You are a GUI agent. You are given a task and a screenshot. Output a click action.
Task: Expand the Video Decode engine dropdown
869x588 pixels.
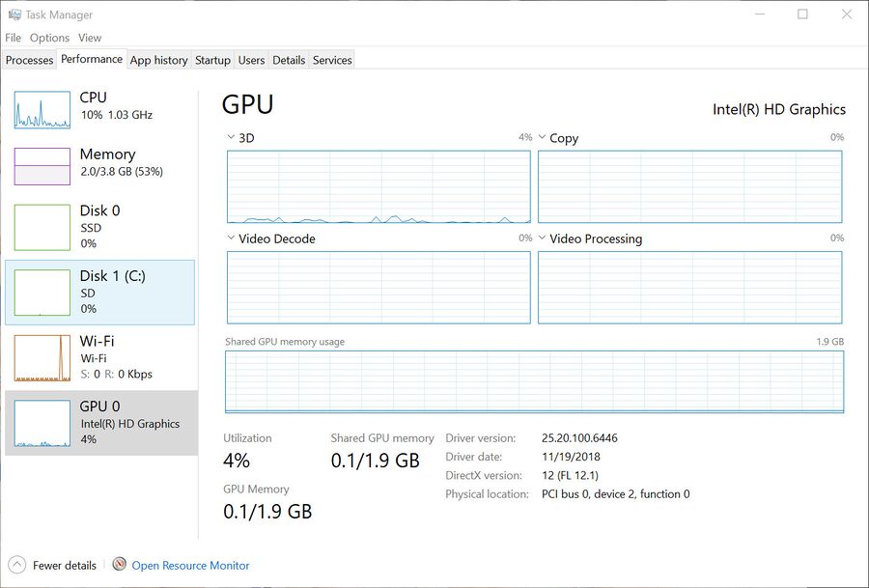[231, 238]
